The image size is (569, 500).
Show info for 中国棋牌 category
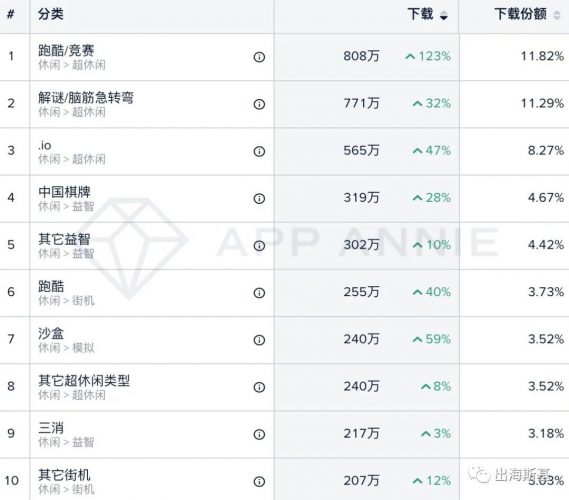pos(259,198)
